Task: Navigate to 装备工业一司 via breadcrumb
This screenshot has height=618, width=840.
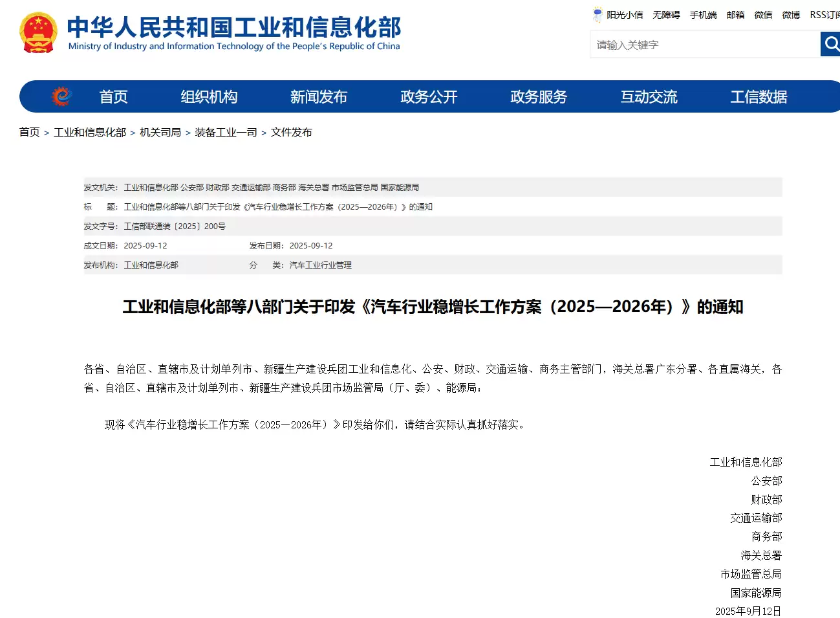Action: click(x=226, y=131)
